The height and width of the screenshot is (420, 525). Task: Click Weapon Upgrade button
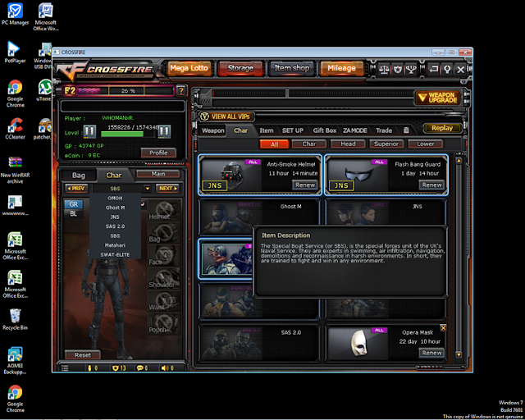tap(438, 98)
